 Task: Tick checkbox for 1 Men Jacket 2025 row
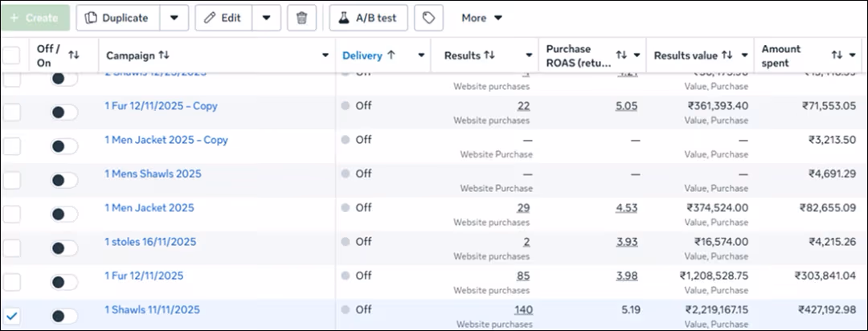click(x=11, y=215)
